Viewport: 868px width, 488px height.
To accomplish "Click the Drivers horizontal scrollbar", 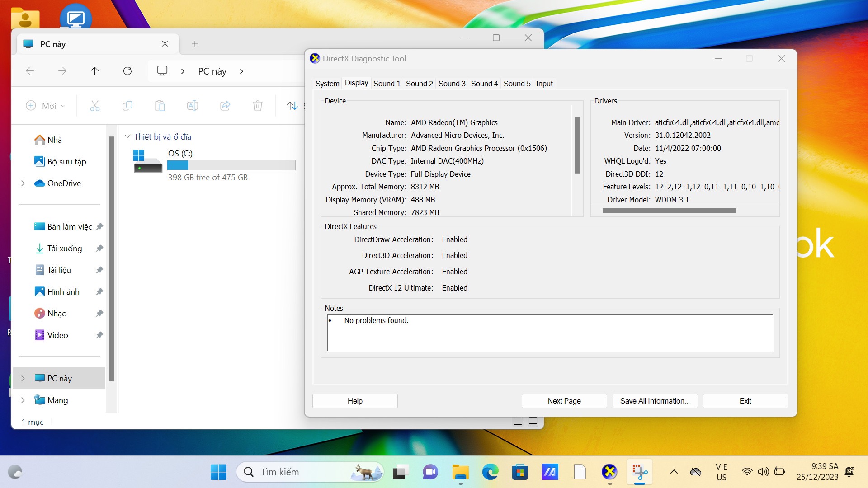I will [669, 211].
